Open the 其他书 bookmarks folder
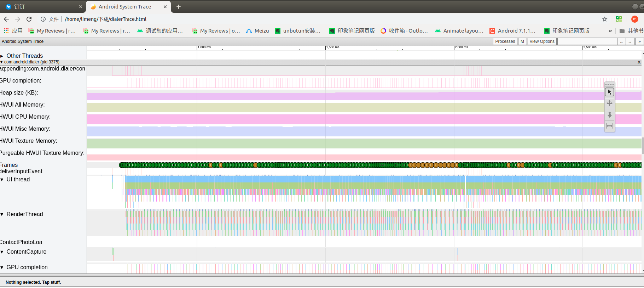 click(631, 31)
